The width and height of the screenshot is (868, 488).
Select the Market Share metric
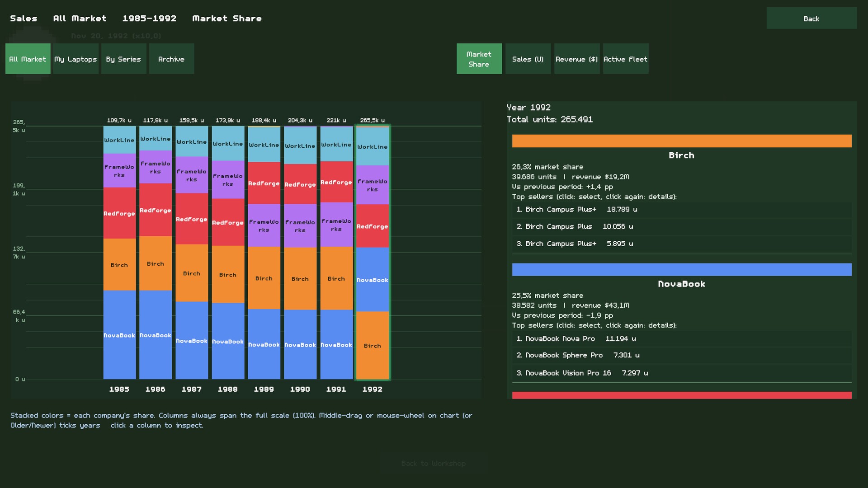479,59
